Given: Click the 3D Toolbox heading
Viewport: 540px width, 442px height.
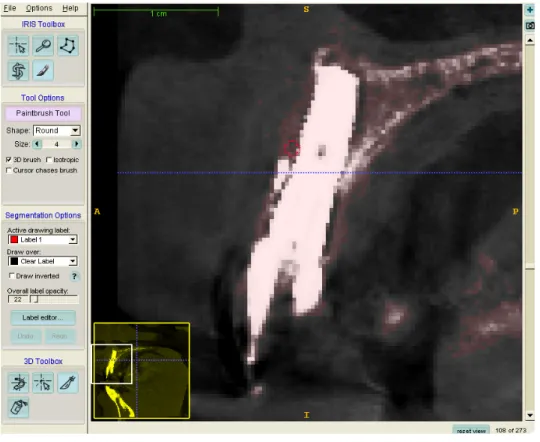Looking at the screenshot, I should tap(43, 361).
